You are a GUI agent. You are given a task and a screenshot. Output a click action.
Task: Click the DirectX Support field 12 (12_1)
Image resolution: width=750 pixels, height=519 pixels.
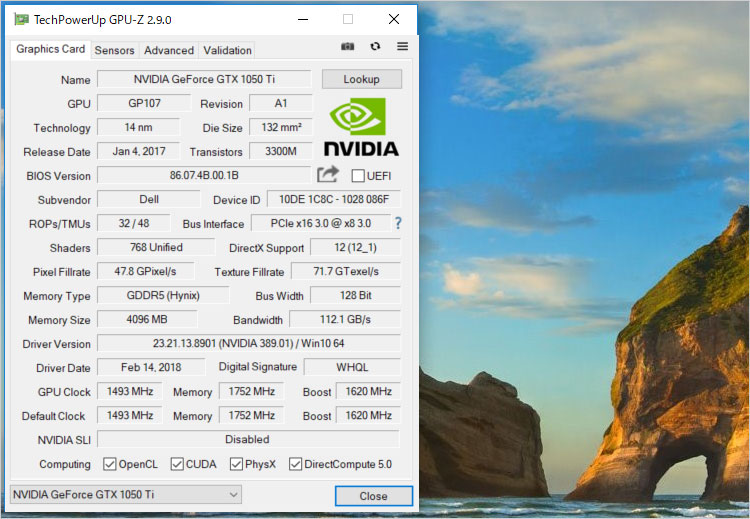(355, 247)
